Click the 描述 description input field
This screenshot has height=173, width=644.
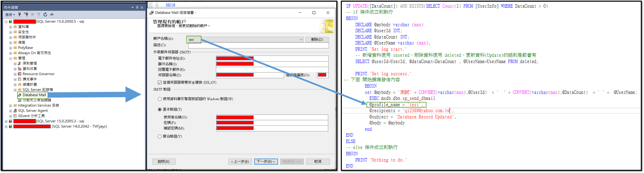(x=258, y=45)
